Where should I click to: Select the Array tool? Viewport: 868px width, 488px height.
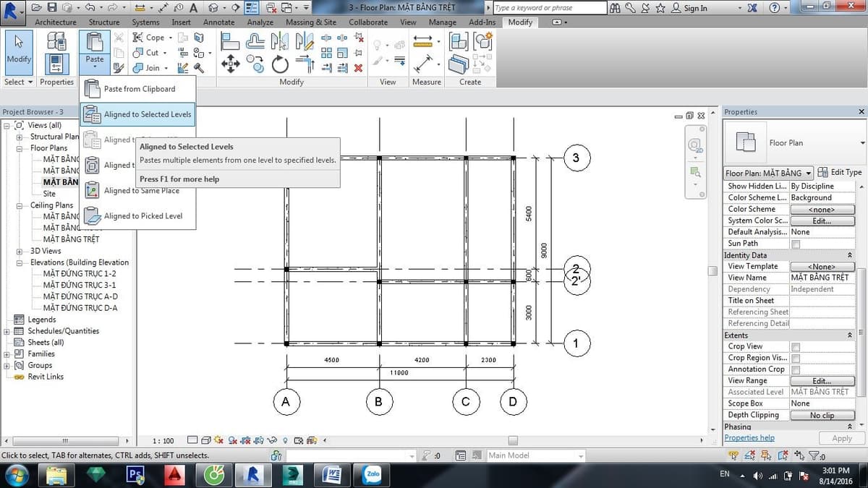click(327, 53)
